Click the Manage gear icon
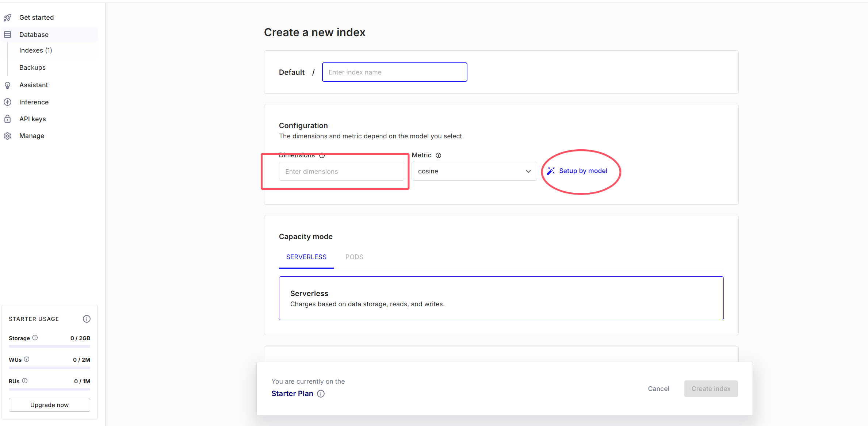868x426 pixels. [7, 136]
